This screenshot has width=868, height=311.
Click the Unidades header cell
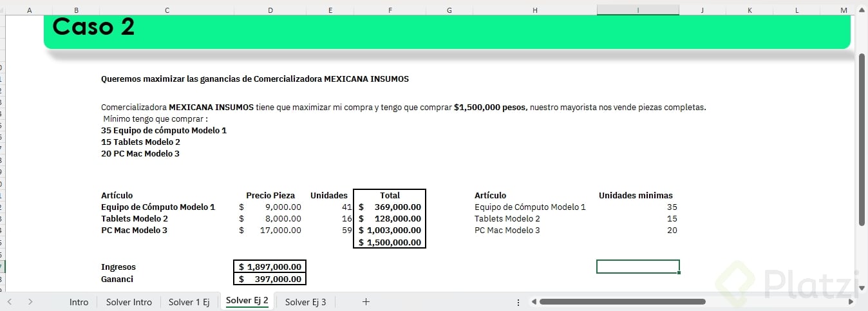[x=329, y=195]
